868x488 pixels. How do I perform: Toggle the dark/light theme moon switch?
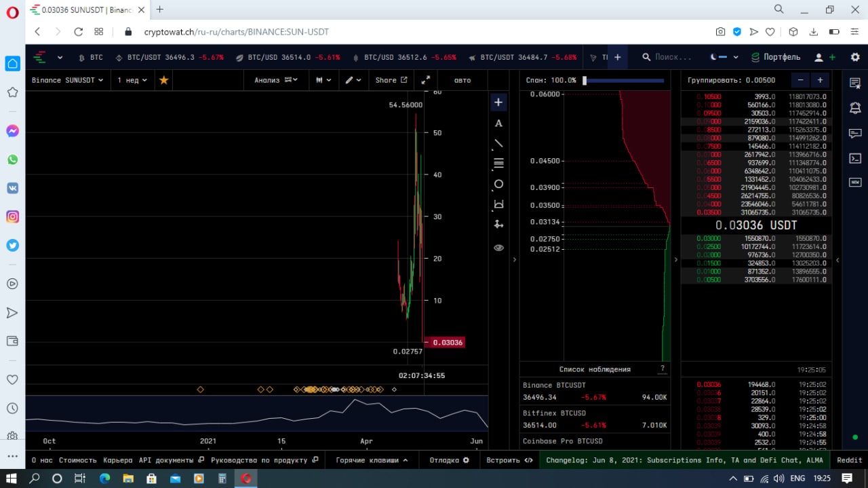[718, 58]
